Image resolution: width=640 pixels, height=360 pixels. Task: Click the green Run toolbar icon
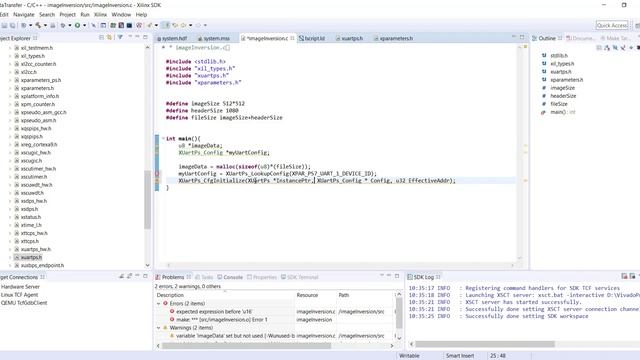[77, 25]
